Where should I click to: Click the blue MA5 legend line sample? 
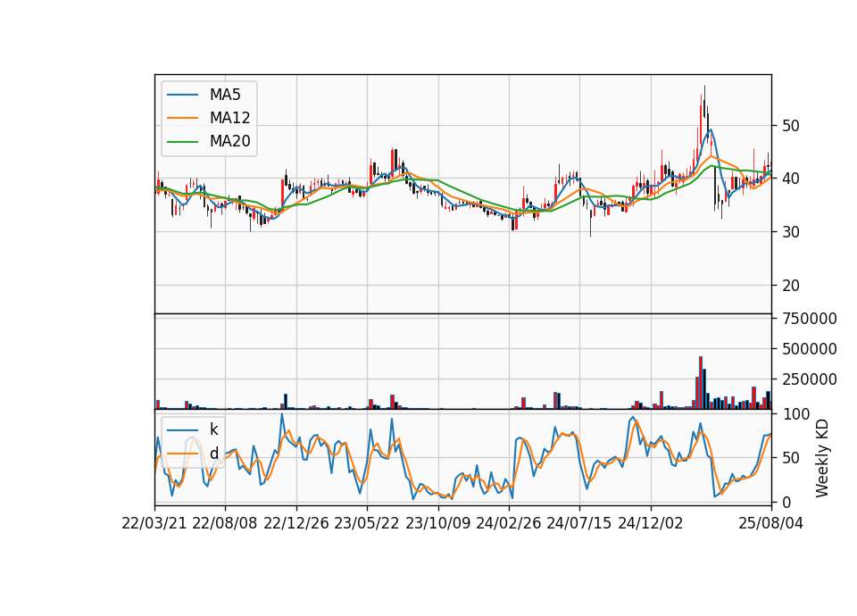182,95
